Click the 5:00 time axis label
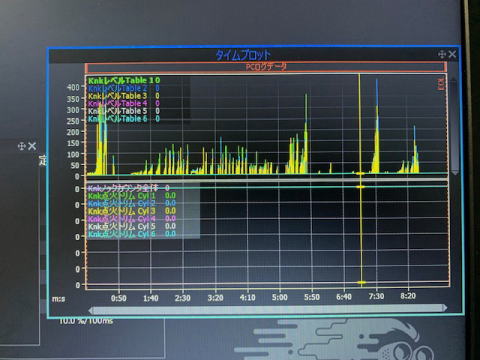The height and width of the screenshot is (360, 480). pos(279,297)
